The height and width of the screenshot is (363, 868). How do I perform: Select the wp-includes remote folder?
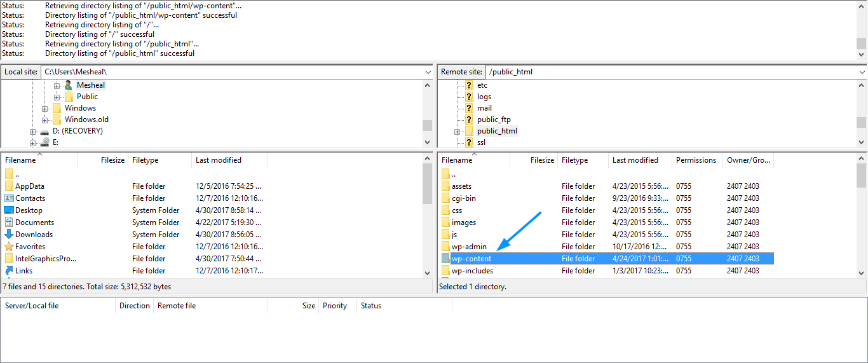pos(472,271)
